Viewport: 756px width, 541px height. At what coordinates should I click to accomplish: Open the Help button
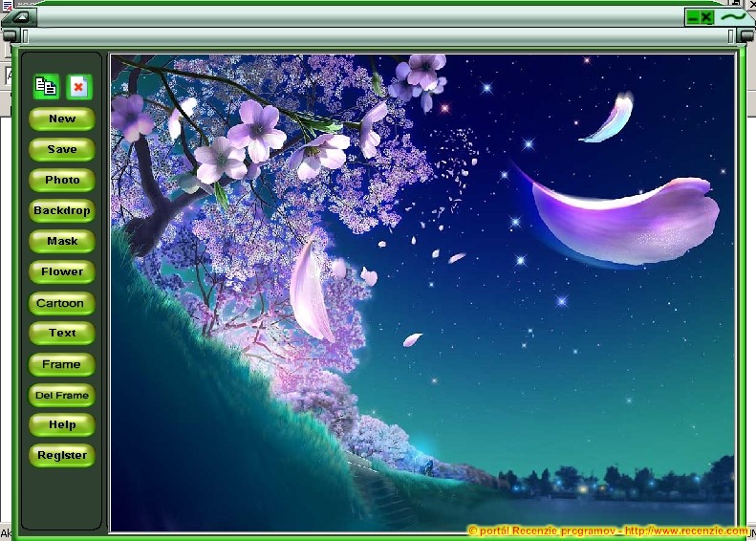coord(62,424)
